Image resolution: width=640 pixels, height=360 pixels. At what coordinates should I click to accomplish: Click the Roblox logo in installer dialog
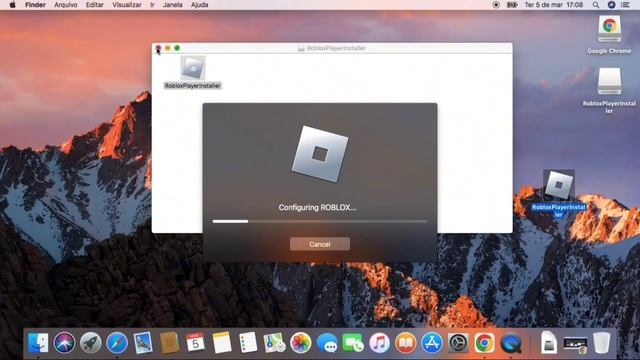click(x=320, y=154)
